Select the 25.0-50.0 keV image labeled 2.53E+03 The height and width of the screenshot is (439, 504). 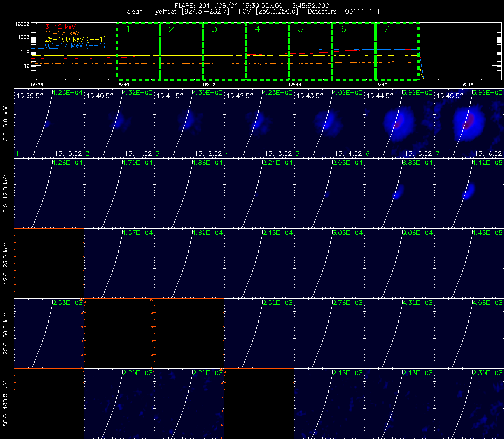pos(49,333)
